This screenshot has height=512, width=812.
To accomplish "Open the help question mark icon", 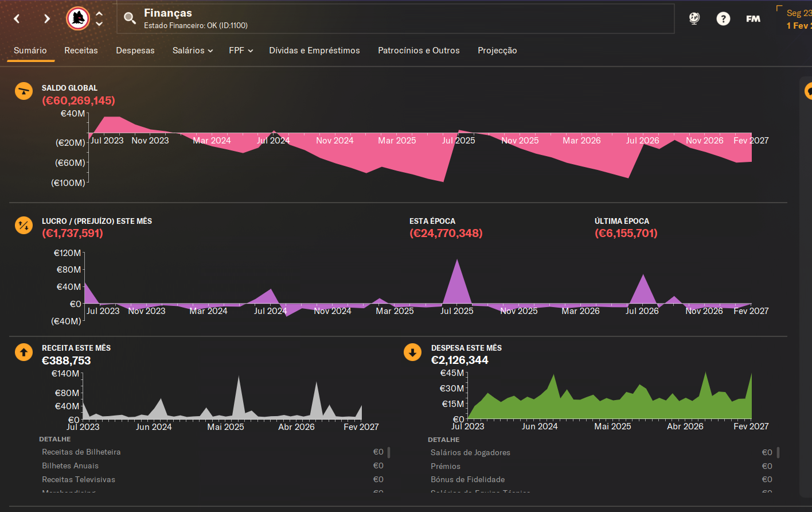I will [724, 19].
